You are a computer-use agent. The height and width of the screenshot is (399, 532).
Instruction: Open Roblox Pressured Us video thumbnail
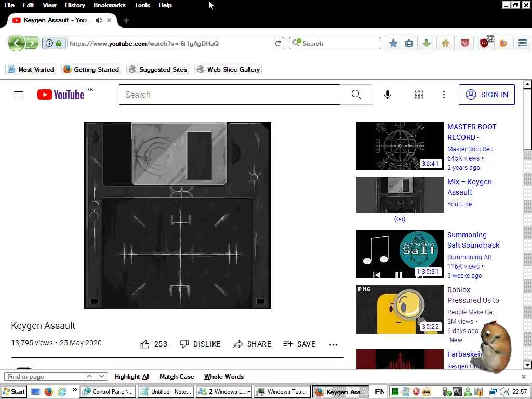point(400,309)
